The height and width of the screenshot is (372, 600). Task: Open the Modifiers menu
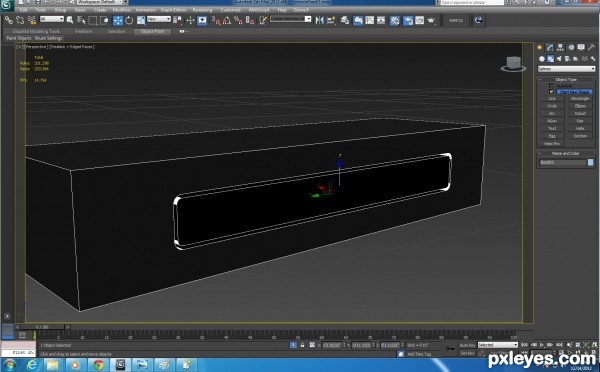coord(122,10)
